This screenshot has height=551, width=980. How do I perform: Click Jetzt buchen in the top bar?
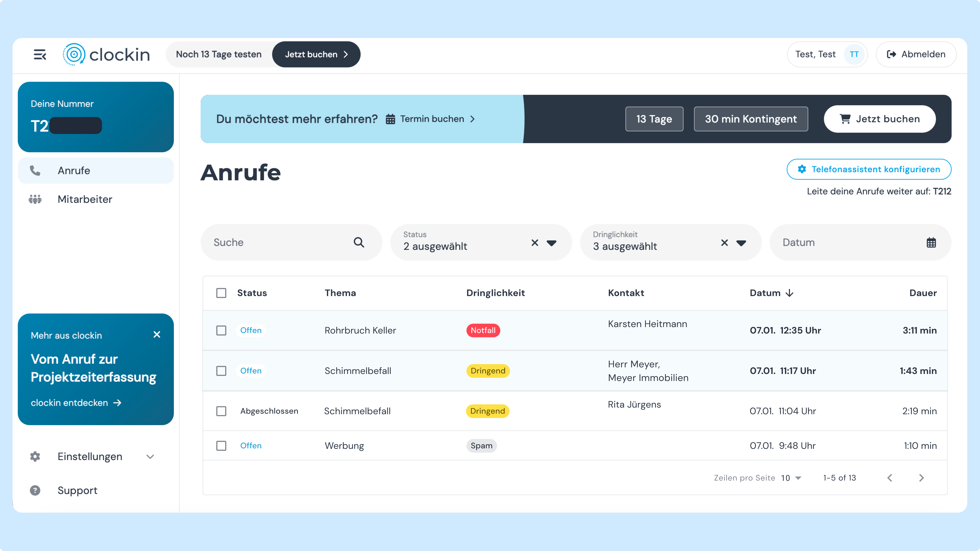(316, 54)
